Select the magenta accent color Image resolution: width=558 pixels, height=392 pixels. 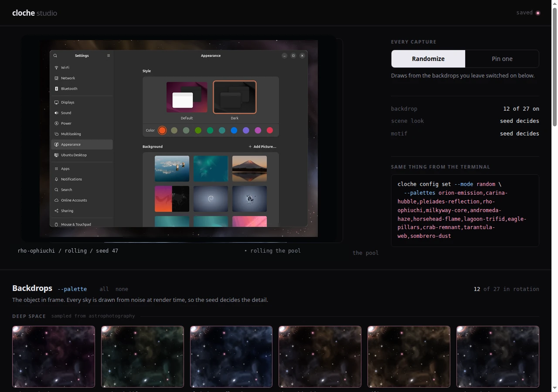tap(258, 130)
